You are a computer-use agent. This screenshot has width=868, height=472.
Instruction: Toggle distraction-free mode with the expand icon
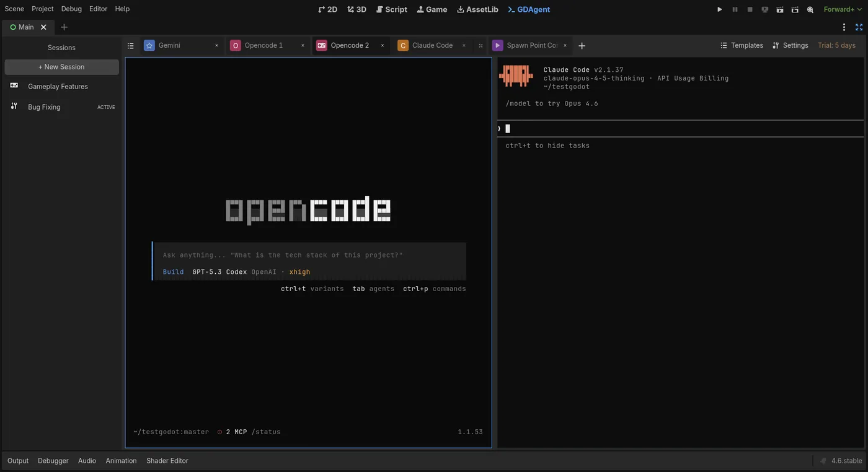(x=858, y=27)
